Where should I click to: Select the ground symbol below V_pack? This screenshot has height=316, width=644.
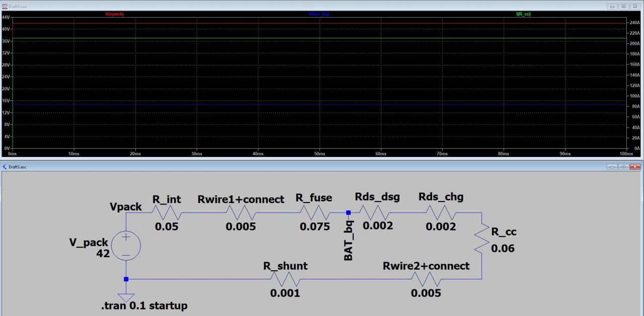click(126, 297)
